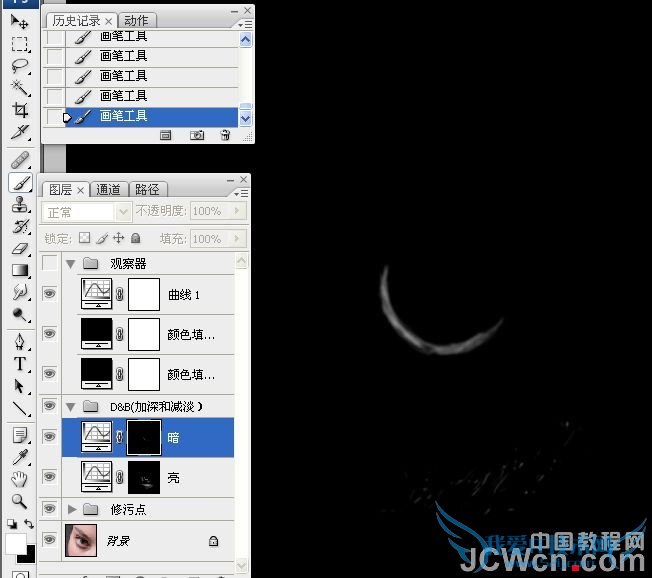Select the Smudge tool
This screenshot has width=652, height=578.
pyautogui.click(x=20, y=293)
